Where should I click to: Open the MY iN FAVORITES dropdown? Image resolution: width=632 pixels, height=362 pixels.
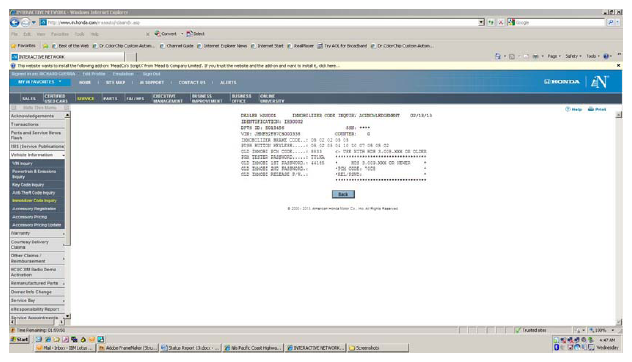40,82
